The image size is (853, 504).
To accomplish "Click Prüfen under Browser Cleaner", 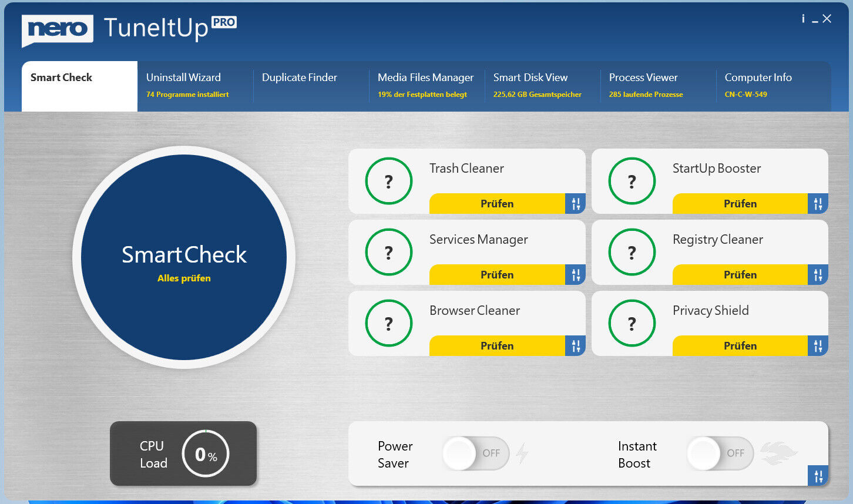I will [497, 346].
